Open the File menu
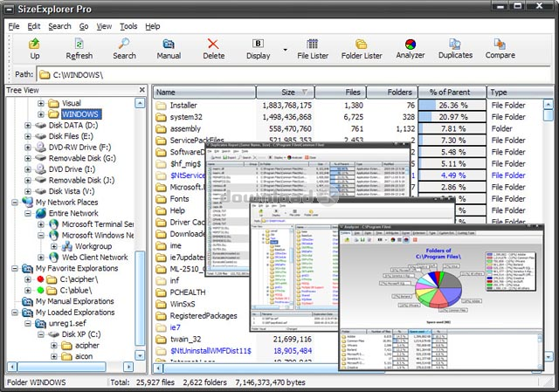The image size is (559, 392). (14, 26)
